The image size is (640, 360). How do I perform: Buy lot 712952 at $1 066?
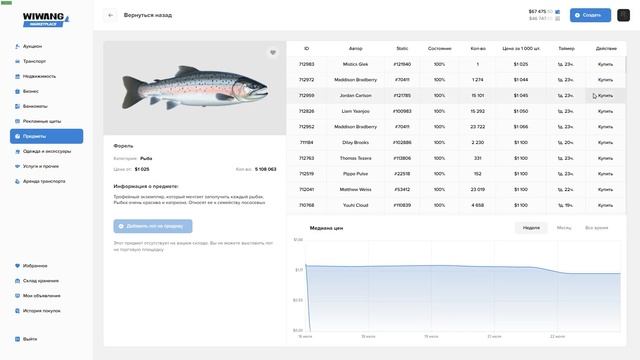(605, 127)
